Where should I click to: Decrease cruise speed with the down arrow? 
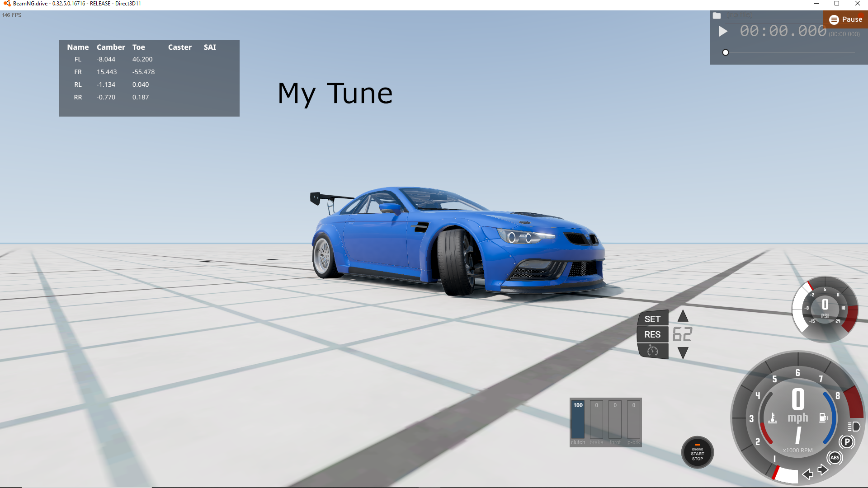[683, 353]
